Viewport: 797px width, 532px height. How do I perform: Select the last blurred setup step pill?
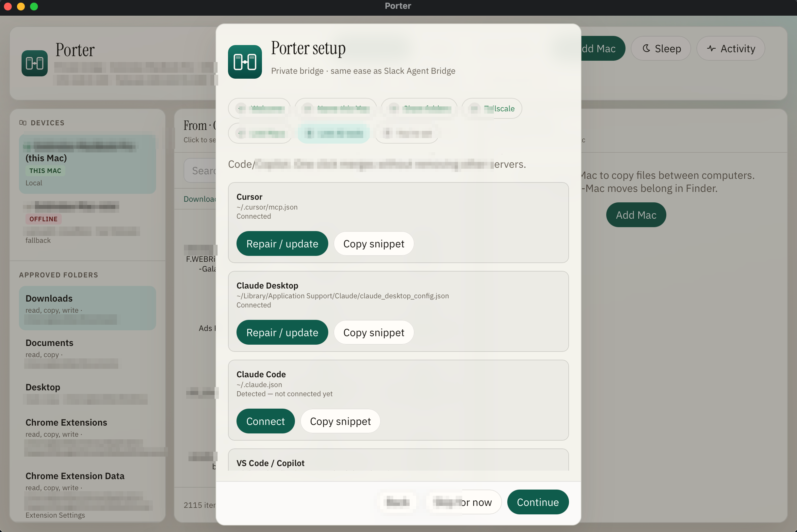[x=407, y=133]
